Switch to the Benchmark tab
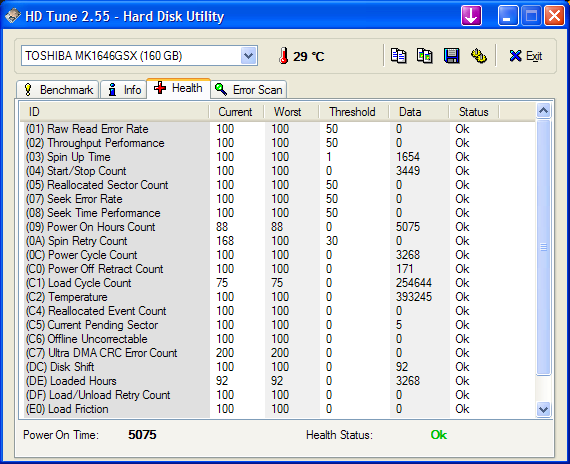Screen dimensions: 570x464 (57, 89)
